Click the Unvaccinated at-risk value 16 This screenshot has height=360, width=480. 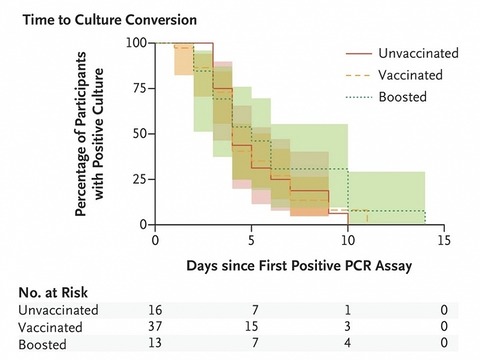pos(155,310)
